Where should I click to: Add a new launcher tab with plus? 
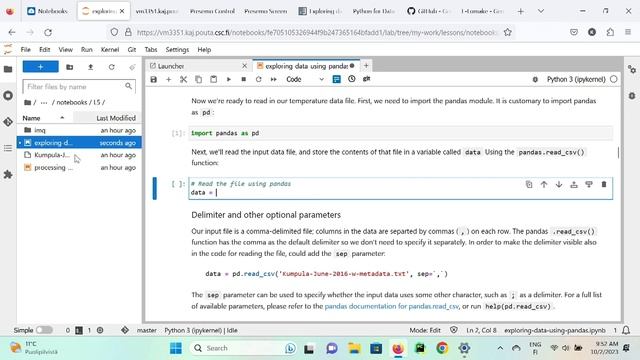[366, 65]
